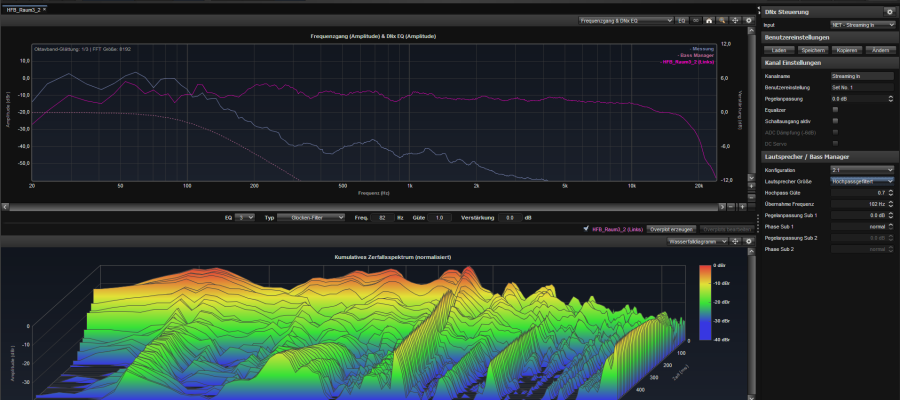Open waterfall diagram settings gear
900x400 pixels.
(x=748, y=242)
